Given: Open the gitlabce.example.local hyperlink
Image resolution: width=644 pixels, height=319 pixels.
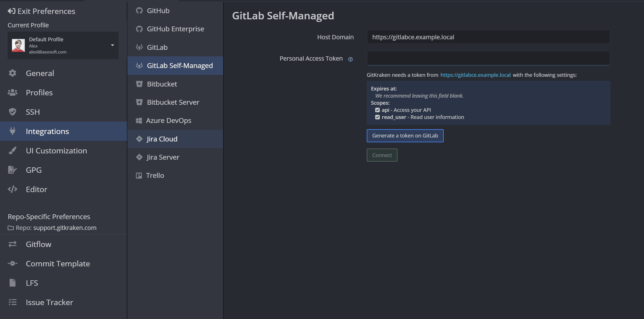Looking at the screenshot, I should (475, 75).
